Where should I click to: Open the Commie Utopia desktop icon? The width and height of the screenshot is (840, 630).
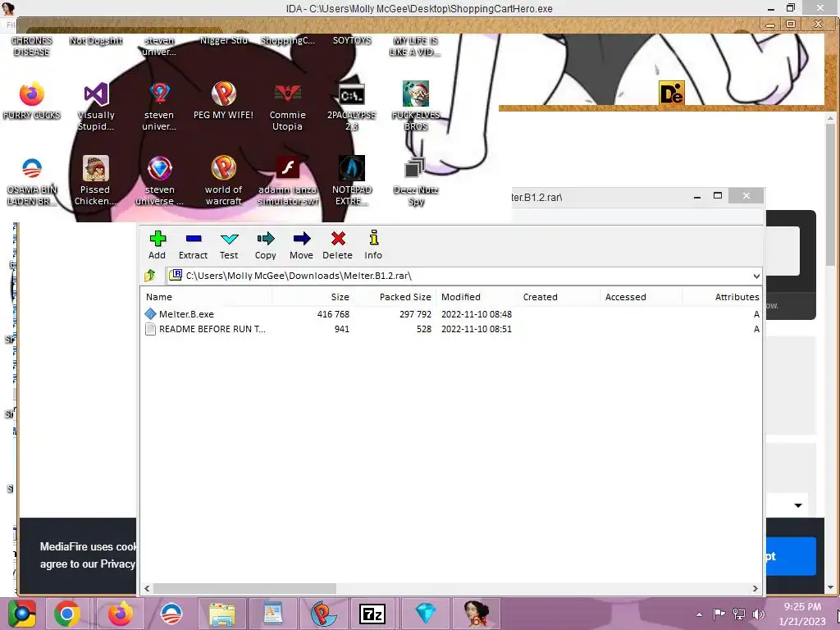click(288, 107)
